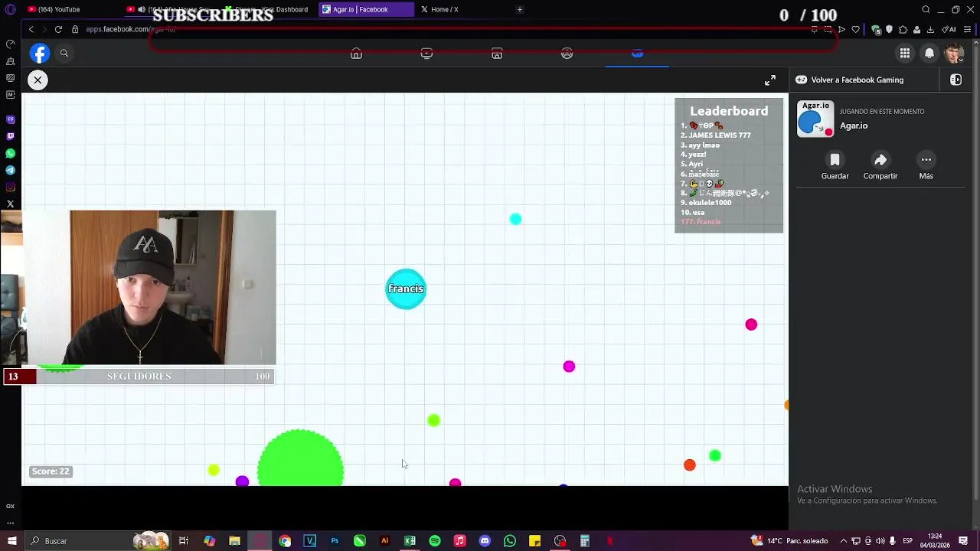Click the heart bookmark icon in address bar
The width and height of the screenshot is (980, 551).
[x=855, y=29]
